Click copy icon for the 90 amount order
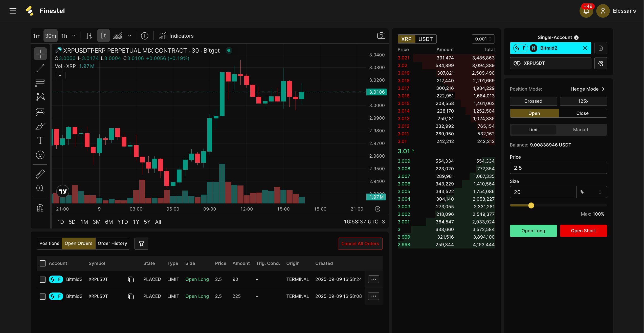644x333 pixels. point(131,279)
